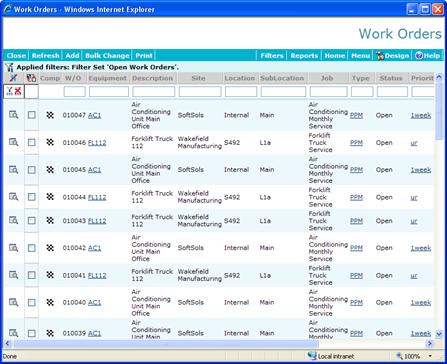Open AC1 equipment link for 010047
This screenshot has height=364, width=447.
coord(94,115)
